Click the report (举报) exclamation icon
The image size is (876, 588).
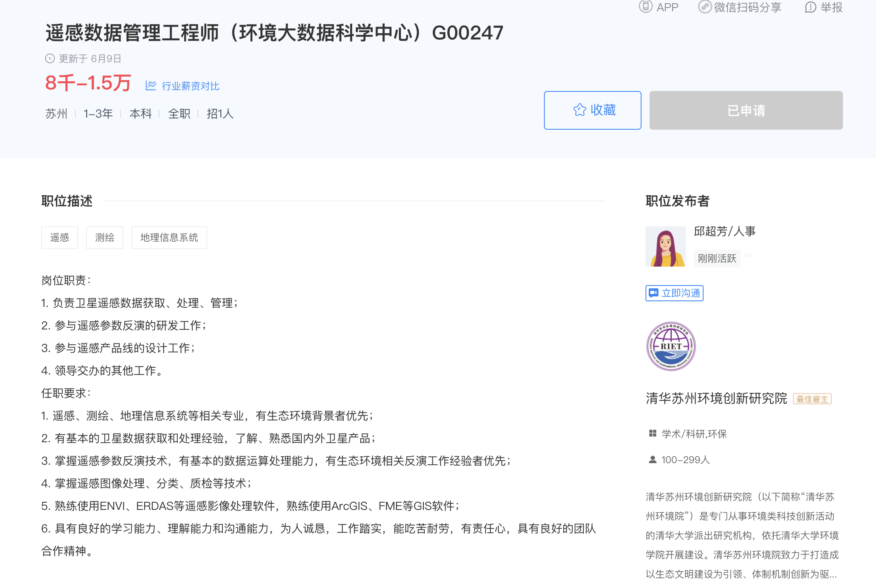pyautogui.click(x=810, y=7)
